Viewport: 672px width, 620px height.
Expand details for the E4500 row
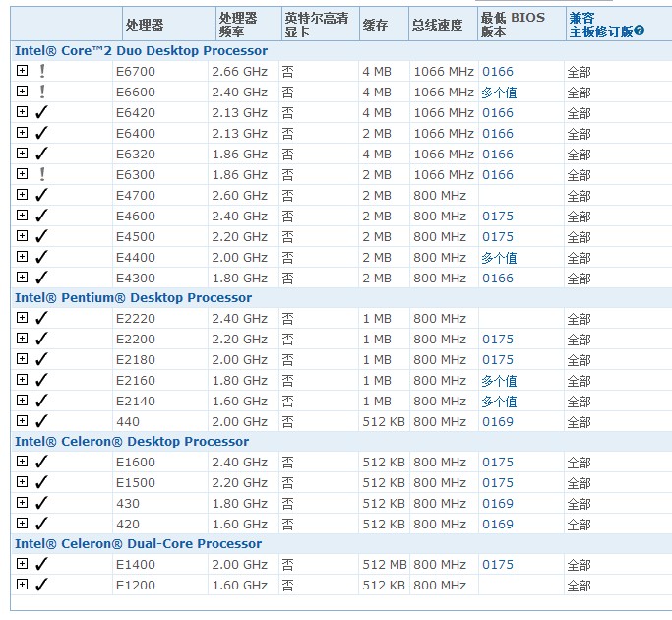22,236
